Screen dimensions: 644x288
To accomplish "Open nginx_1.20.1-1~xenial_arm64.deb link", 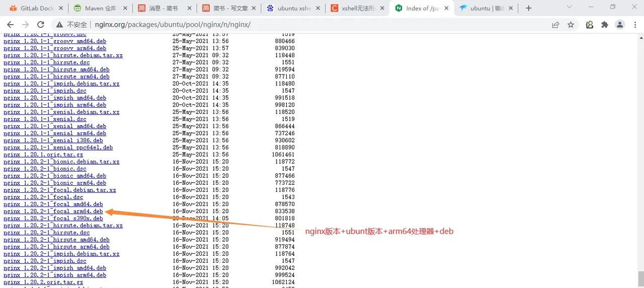I will tap(55, 133).
